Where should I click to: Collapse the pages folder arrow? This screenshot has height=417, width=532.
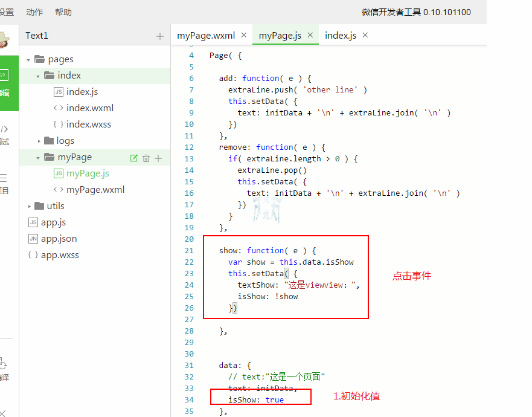28,60
